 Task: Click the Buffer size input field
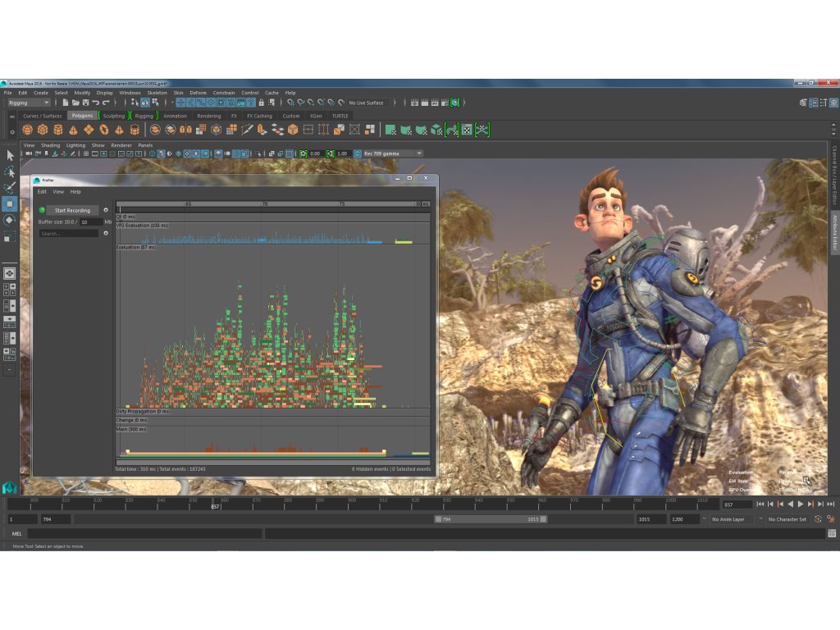(x=90, y=222)
